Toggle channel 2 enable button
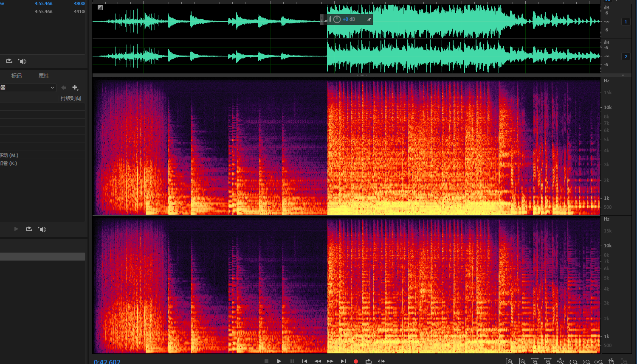The image size is (637, 364). [626, 56]
